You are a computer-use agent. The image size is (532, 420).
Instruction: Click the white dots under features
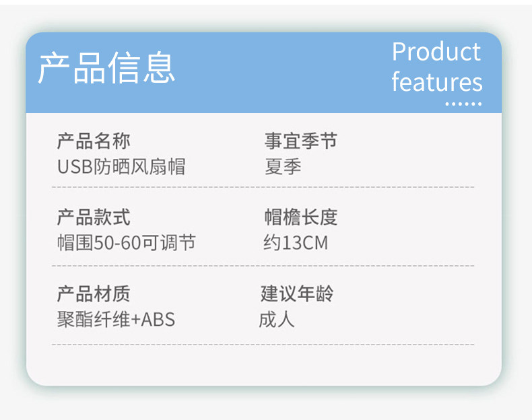pos(463,104)
